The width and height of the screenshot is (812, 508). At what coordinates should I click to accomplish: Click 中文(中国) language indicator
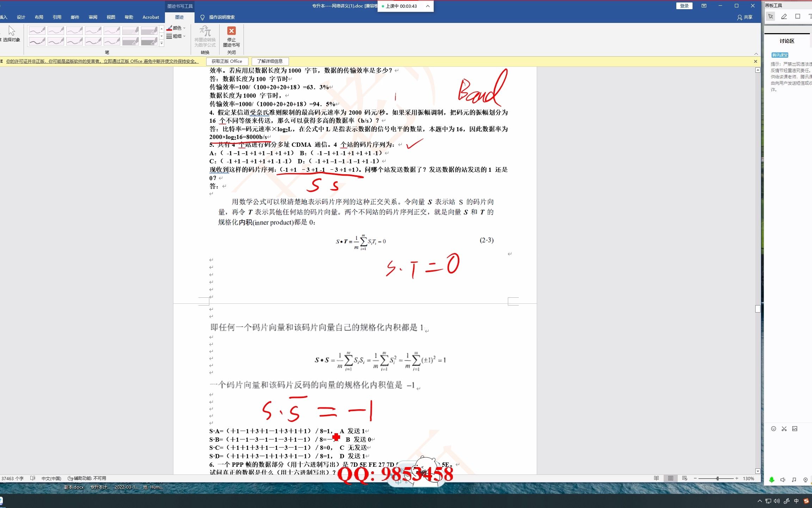point(51,478)
